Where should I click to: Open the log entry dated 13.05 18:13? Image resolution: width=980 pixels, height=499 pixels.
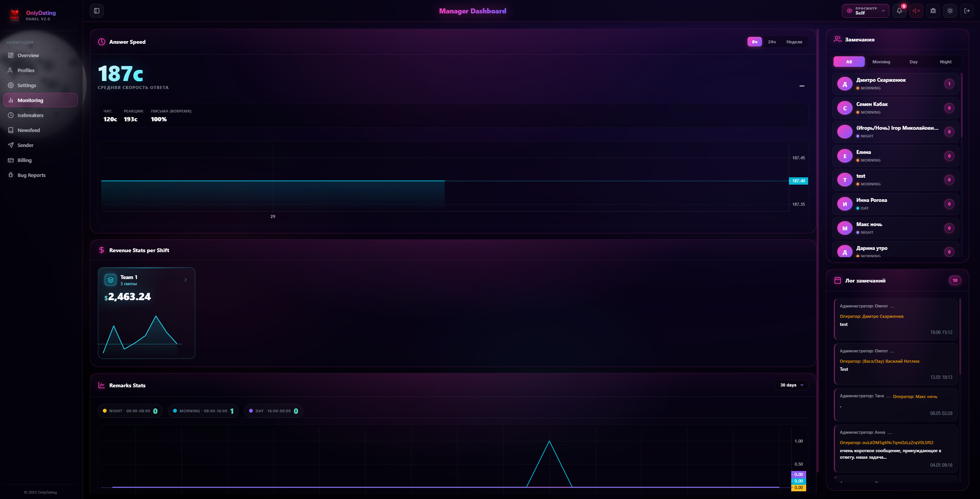[896, 364]
